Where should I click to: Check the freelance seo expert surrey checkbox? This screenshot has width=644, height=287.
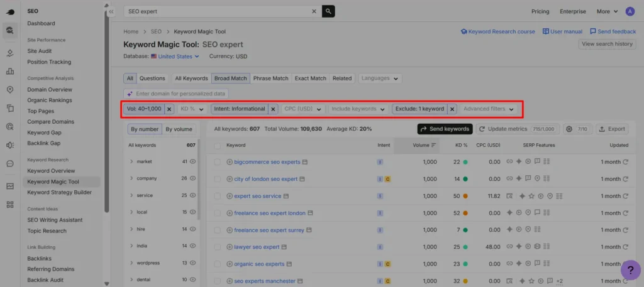(217, 230)
